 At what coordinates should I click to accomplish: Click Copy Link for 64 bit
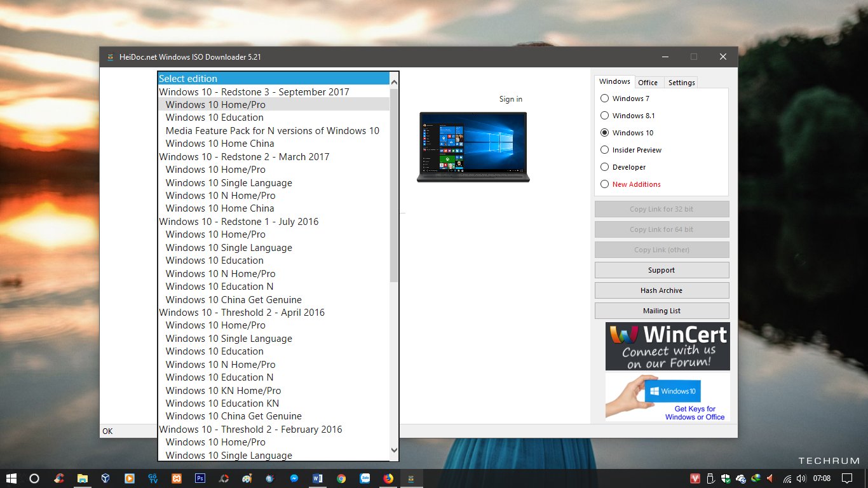pos(661,229)
